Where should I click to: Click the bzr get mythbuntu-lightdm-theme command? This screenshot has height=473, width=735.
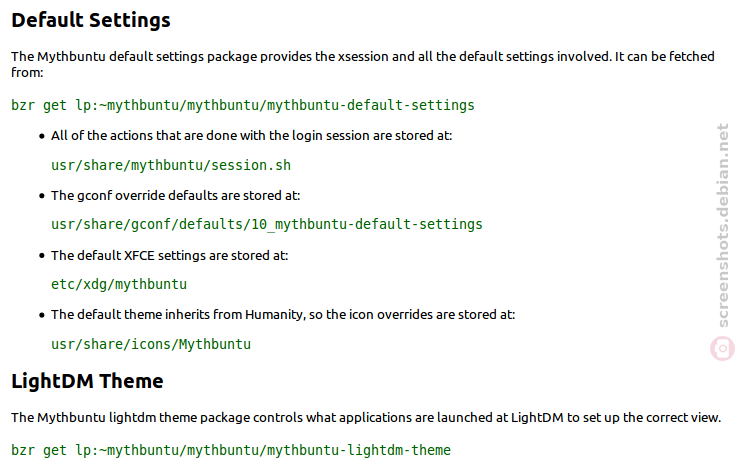[x=231, y=450]
